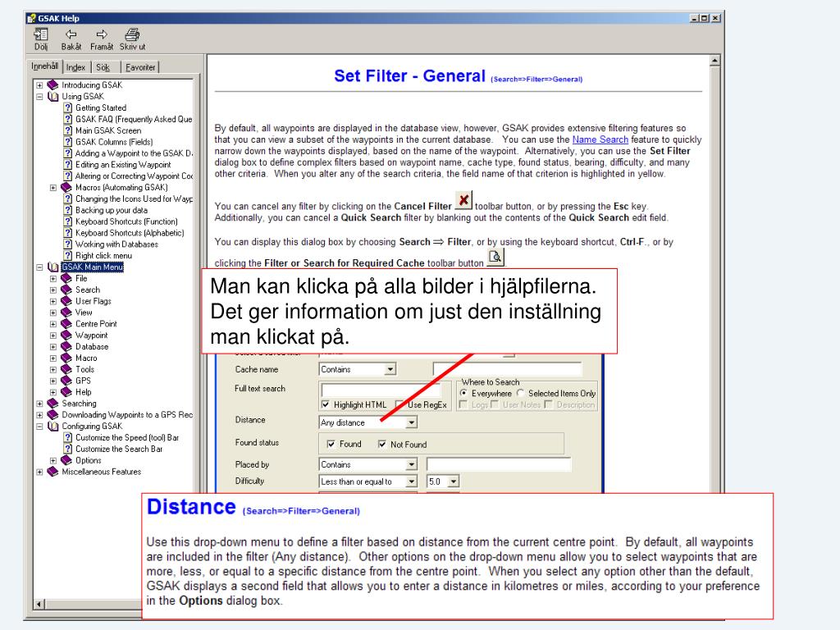Switch to the Sök tab
840x630 pixels.
click(x=103, y=67)
